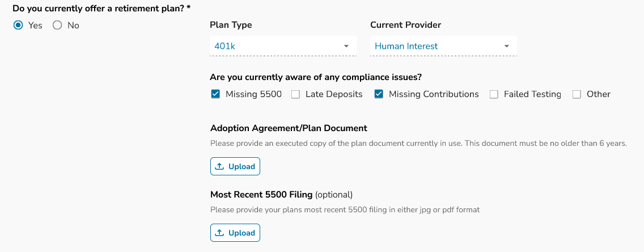Click the Plan Type dropdown caret
644x252 pixels.
346,47
